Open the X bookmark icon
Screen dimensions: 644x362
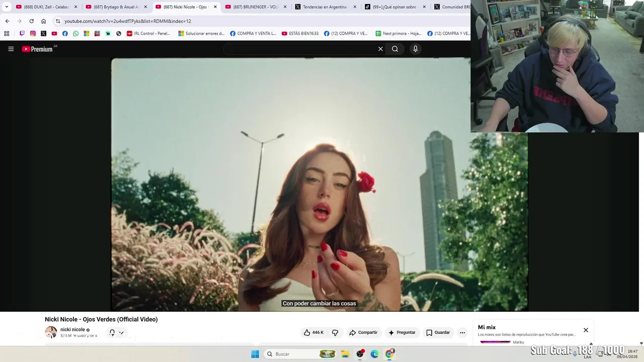[x=43, y=34]
